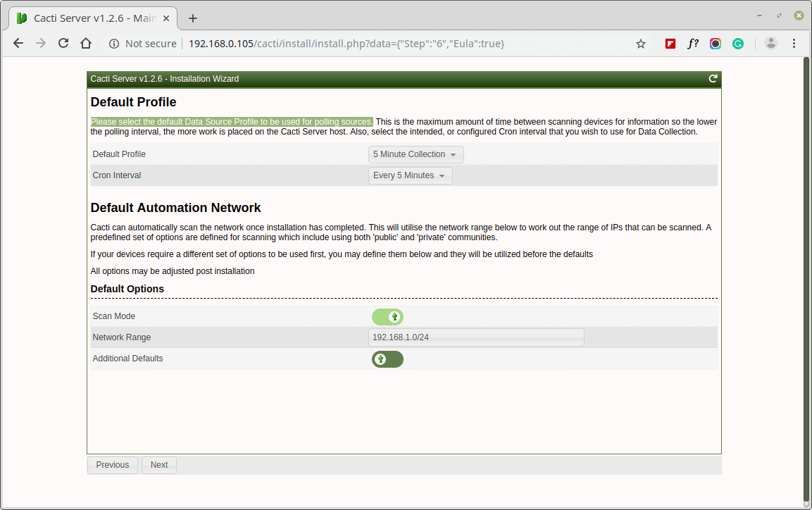Image resolution: width=812 pixels, height=510 pixels.
Task: Close the Cacti Server tab
Action: pos(165,18)
